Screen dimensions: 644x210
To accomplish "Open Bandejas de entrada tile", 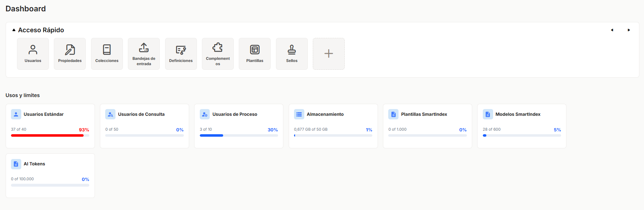I will click(x=144, y=54).
